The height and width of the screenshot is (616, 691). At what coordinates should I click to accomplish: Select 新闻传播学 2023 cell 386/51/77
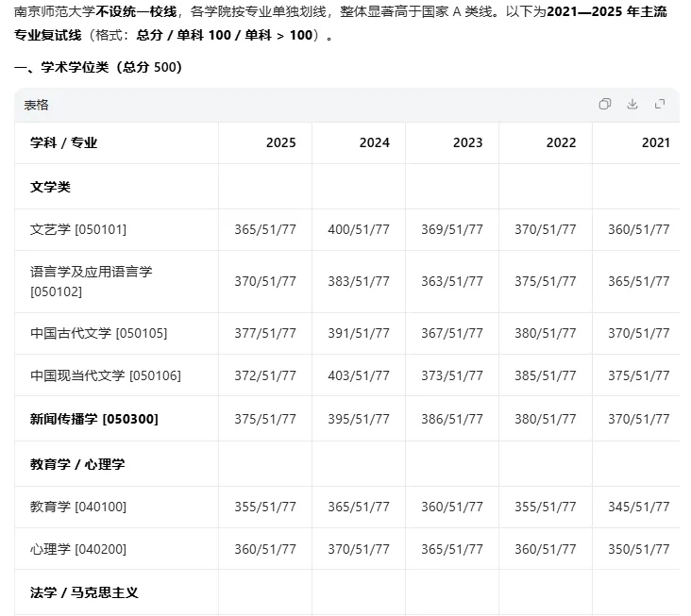pos(452,419)
